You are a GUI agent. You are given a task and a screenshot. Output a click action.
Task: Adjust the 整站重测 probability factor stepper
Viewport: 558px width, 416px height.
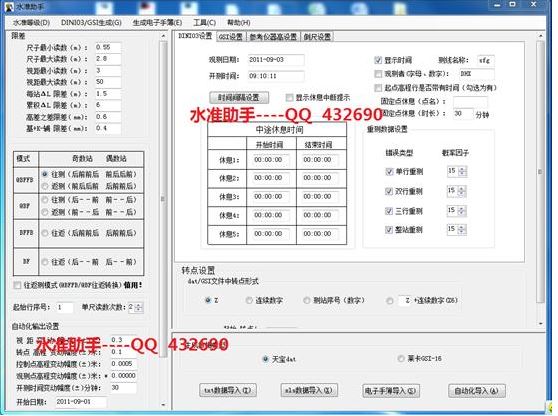click(462, 229)
